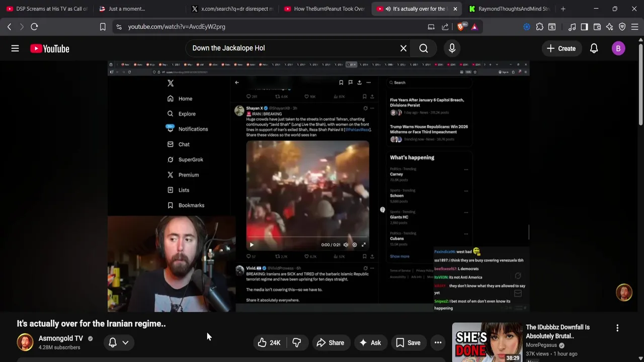Switch to DSP Screams at His TV tab
The height and width of the screenshot is (362, 644).
pos(47,9)
